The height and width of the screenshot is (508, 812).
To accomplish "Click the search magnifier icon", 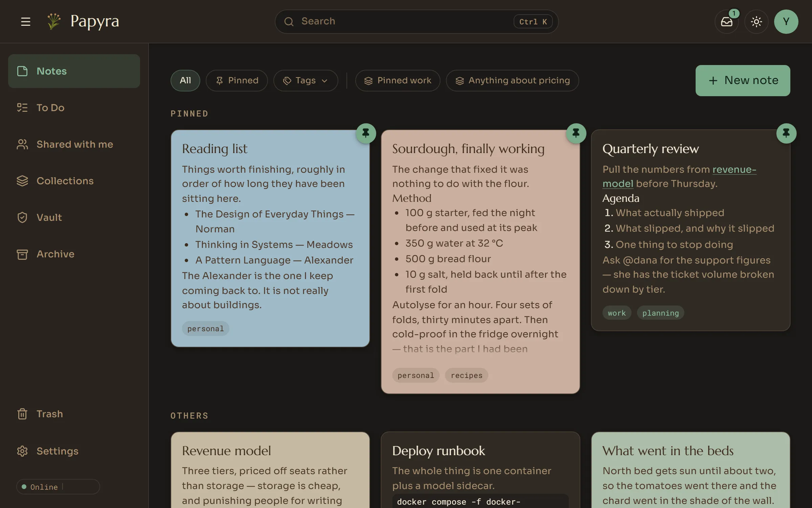I will click(289, 22).
